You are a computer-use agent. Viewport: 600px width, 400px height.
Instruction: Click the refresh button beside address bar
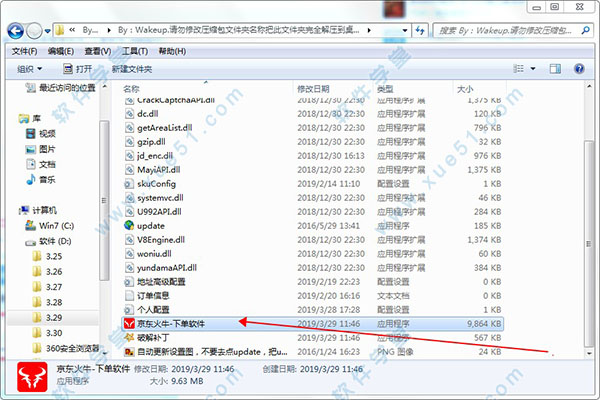pos(420,30)
